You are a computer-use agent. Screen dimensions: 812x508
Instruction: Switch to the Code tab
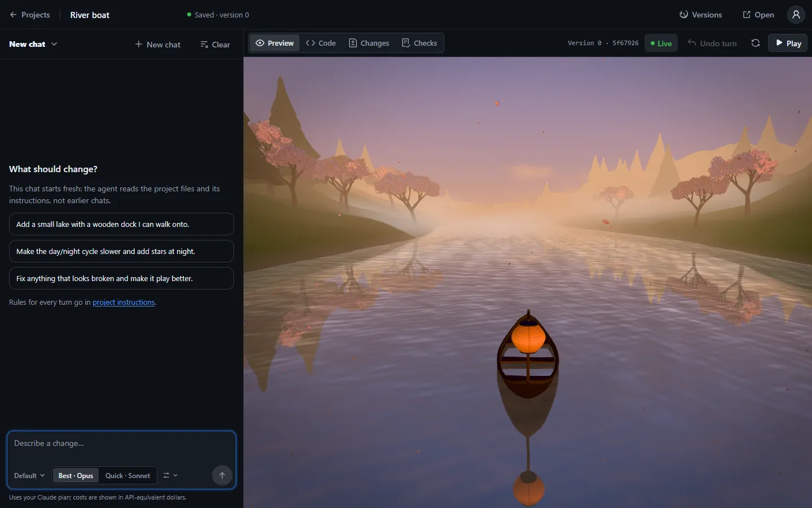click(x=321, y=43)
